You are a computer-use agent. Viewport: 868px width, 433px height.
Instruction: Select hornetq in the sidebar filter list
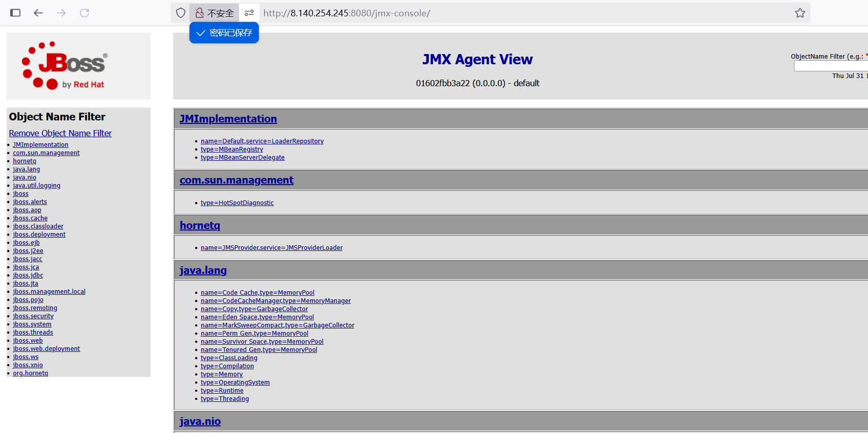pos(25,161)
